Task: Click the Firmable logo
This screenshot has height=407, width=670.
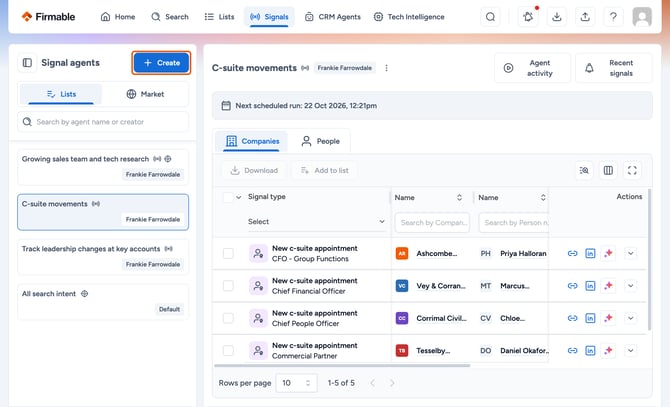Action: click(48, 17)
